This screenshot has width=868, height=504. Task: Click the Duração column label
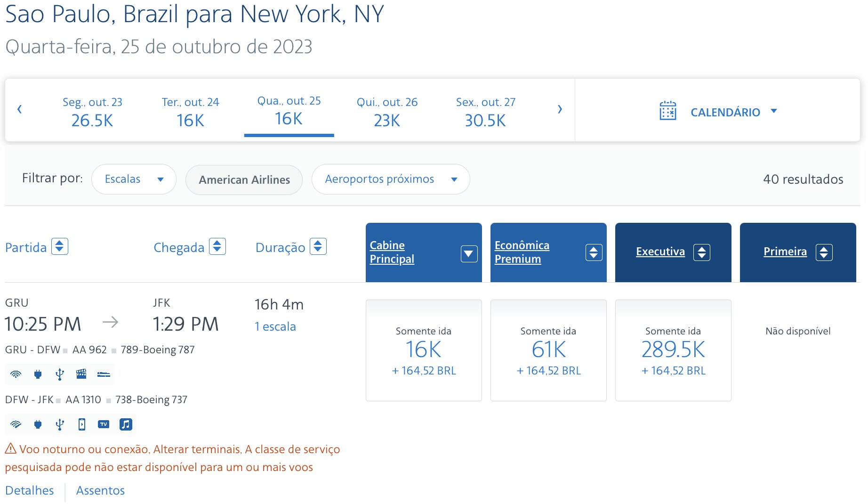280,247
